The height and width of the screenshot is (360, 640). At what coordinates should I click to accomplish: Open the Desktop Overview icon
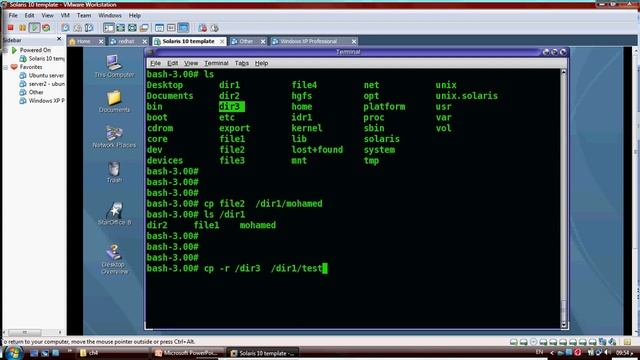pyautogui.click(x=114, y=260)
